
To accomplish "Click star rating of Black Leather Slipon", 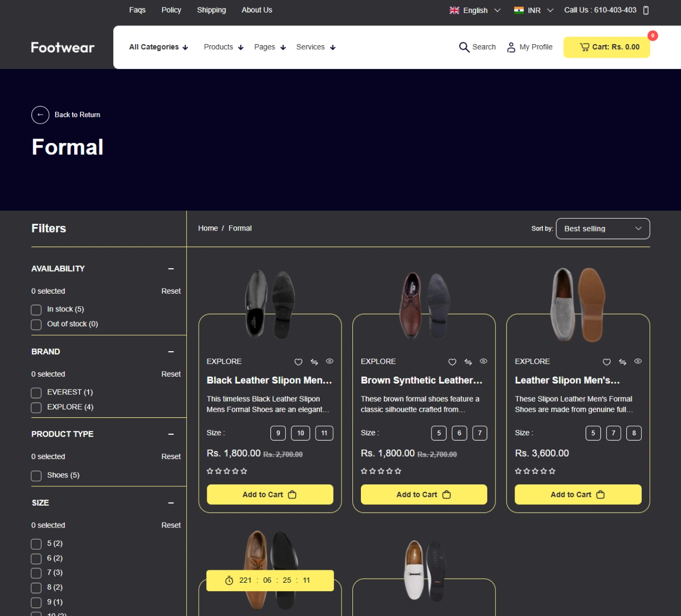I will [227, 471].
